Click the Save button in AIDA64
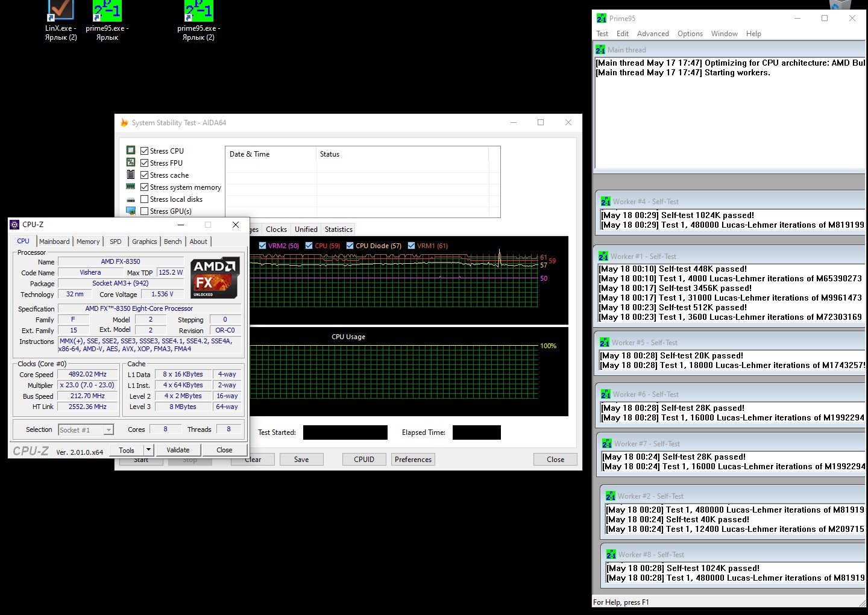The width and height of the screenshot is (868, 615). click(301, 460)
